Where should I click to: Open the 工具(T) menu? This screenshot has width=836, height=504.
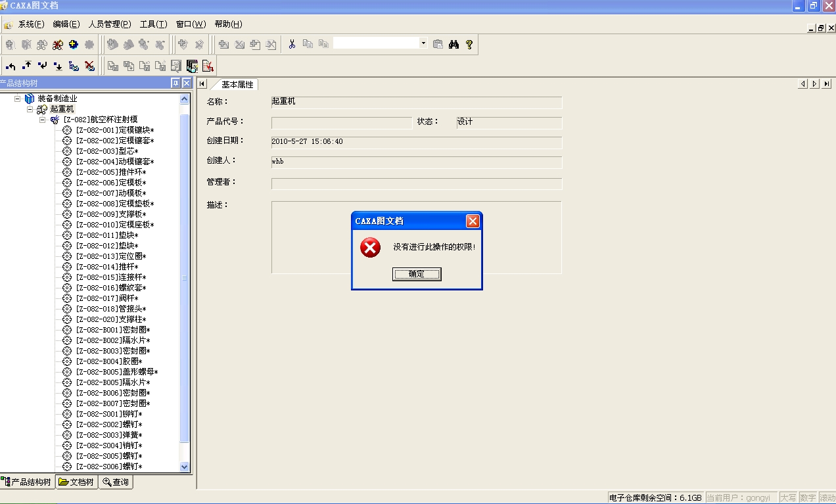click(x=153, y=24)
